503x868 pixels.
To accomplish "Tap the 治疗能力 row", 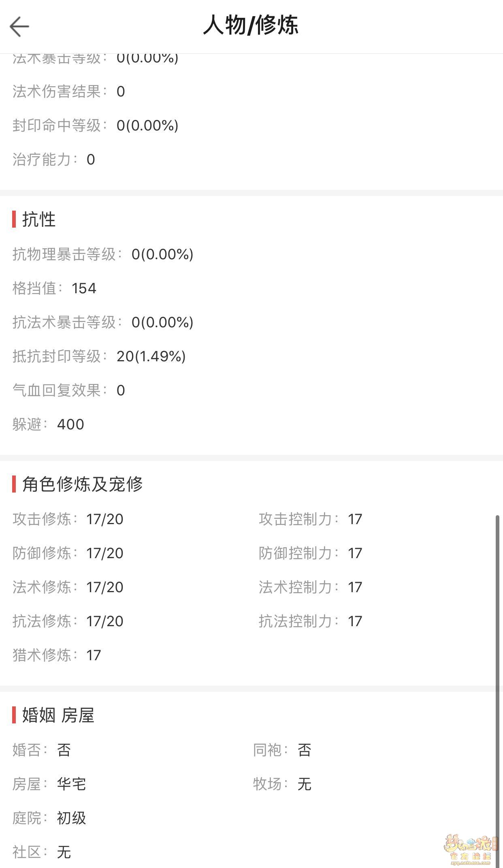I will 53,160.
